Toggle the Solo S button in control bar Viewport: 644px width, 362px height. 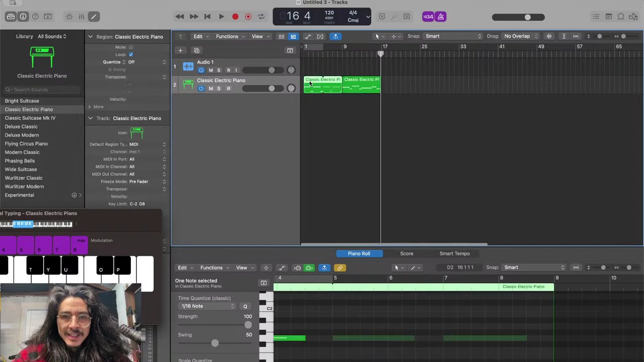[x=407, y=17]
